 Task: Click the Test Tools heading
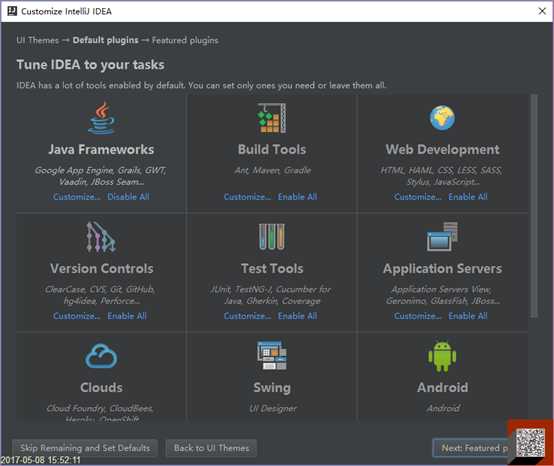[272, 269]
